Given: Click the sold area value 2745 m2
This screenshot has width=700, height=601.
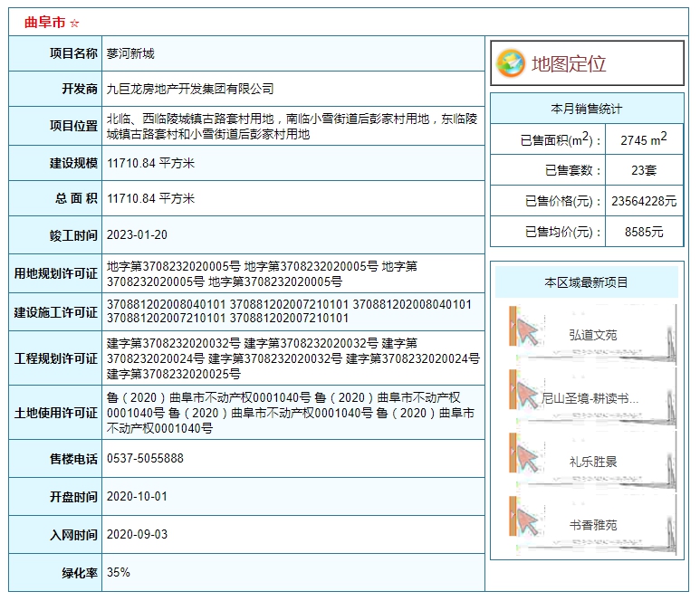Looking at the screenshot, I should (644, 139).
